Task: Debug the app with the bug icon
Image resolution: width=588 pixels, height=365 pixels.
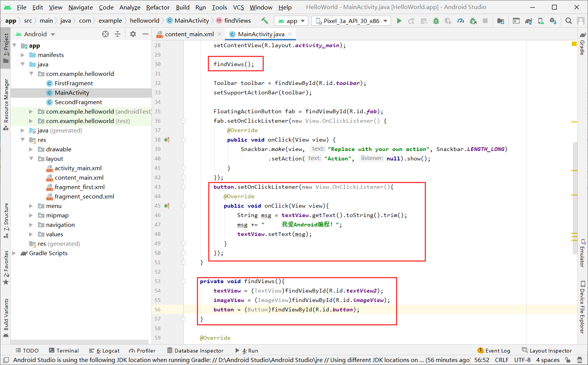Action: 436,21
